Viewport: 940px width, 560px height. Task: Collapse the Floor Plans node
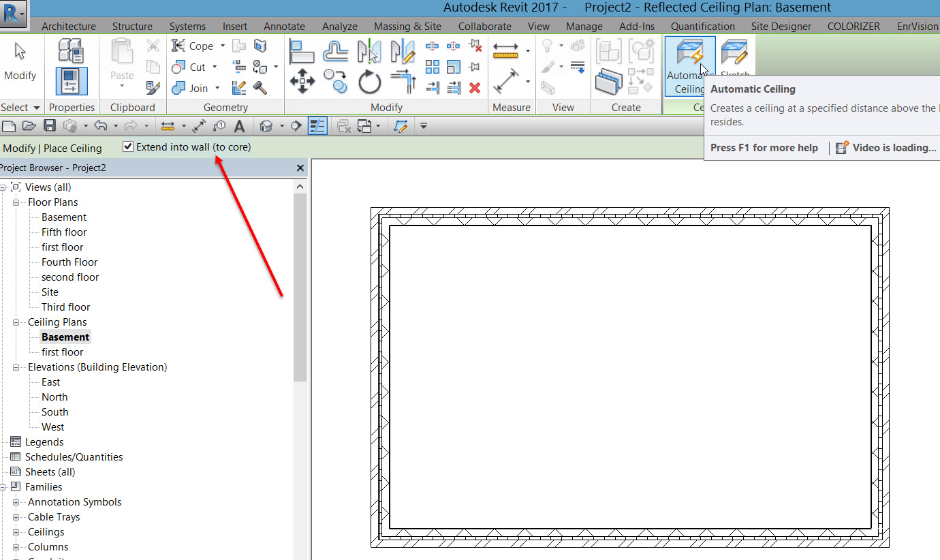(18, 202)
